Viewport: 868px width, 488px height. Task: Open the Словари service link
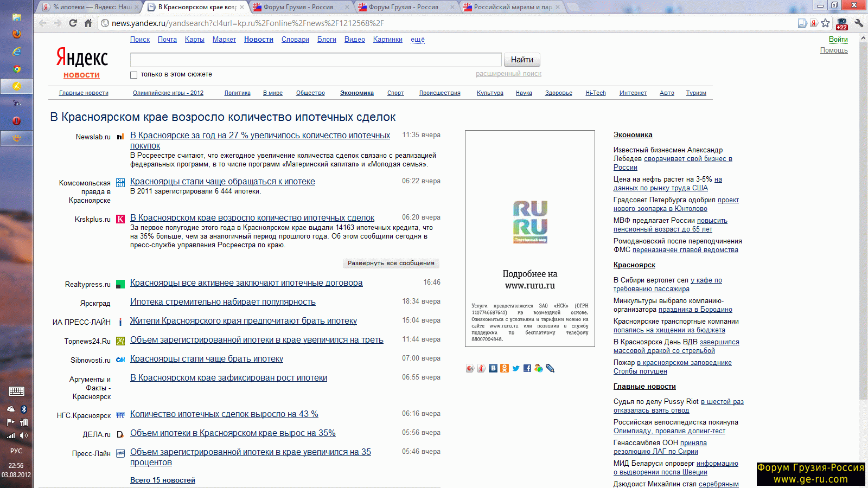point(295,40)
